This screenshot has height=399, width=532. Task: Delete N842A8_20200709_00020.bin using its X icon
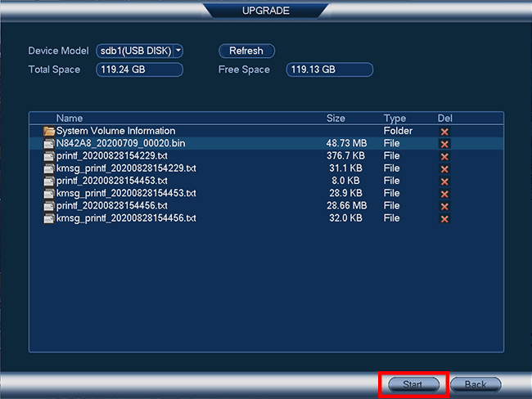point(444,144)
